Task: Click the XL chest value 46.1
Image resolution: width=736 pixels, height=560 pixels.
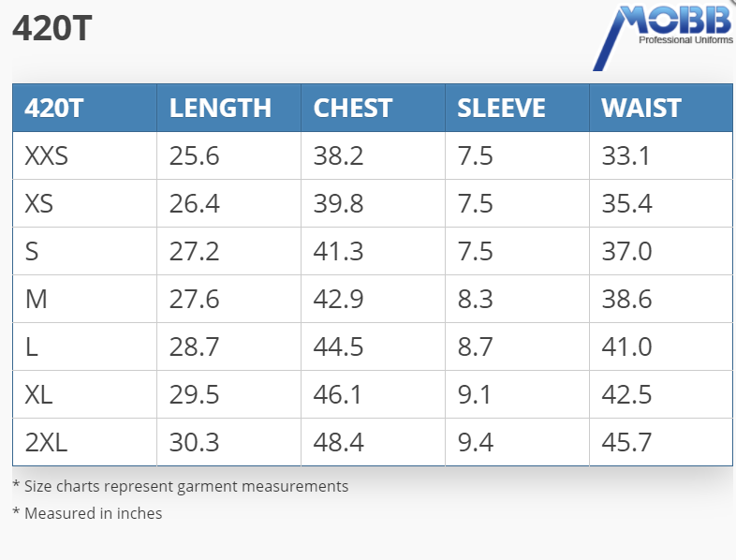Action: click(338, 394)
